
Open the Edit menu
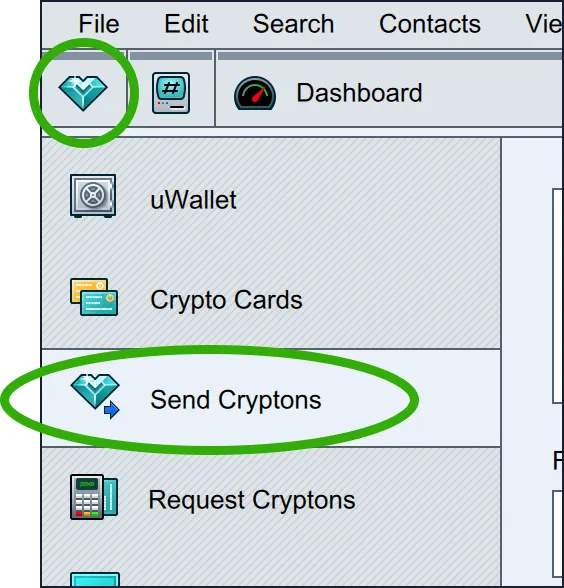pyautogui.click(x=186, y=24)
